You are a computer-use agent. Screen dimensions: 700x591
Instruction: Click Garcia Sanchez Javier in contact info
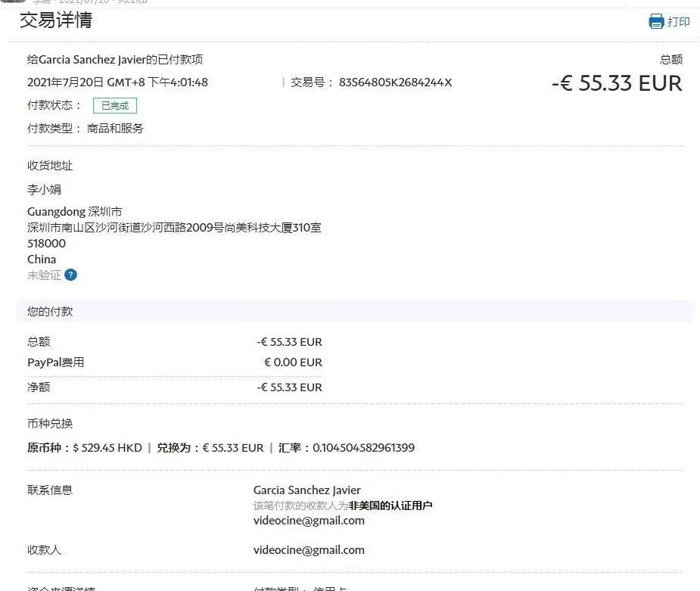pos(306,490)
